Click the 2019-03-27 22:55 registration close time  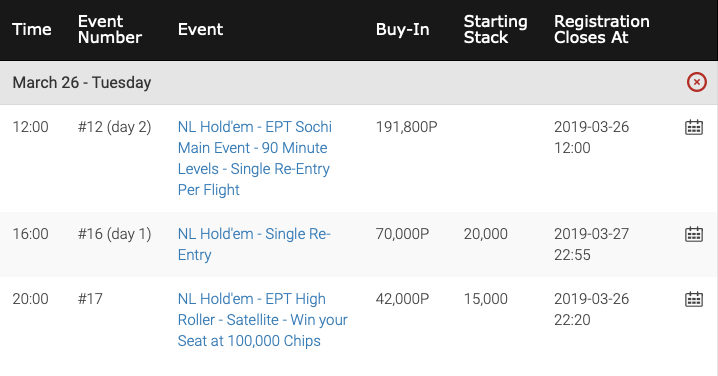[x=592, y=244]
